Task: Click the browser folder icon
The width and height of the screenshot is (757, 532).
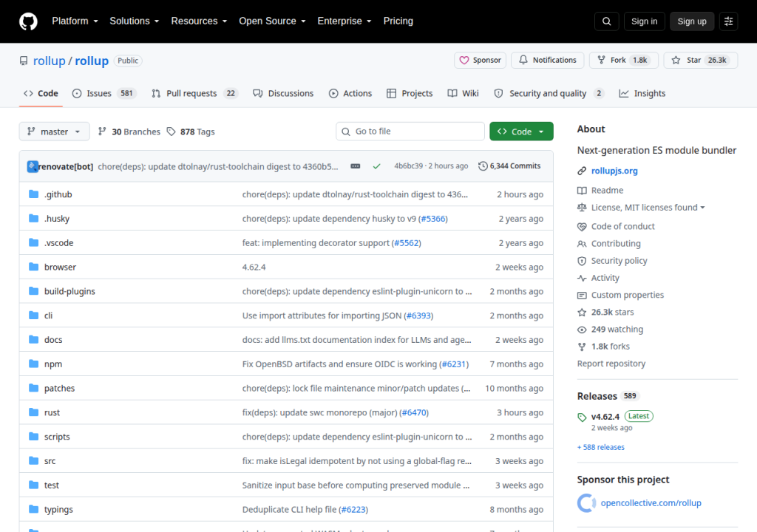Action: point(33,267)
